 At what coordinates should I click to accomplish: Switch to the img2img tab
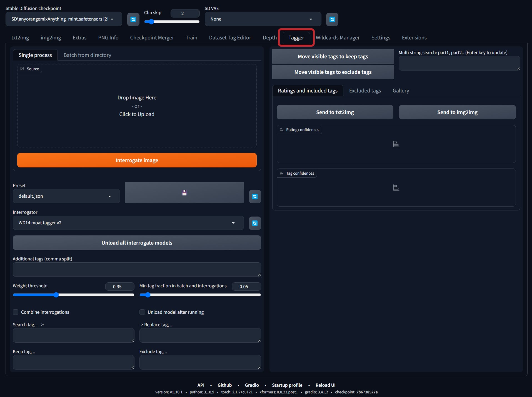coord(51,37)
